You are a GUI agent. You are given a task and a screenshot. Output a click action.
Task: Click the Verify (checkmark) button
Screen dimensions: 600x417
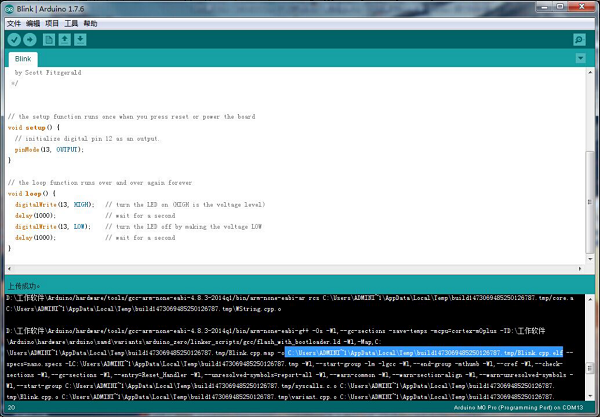coord(14,39)
